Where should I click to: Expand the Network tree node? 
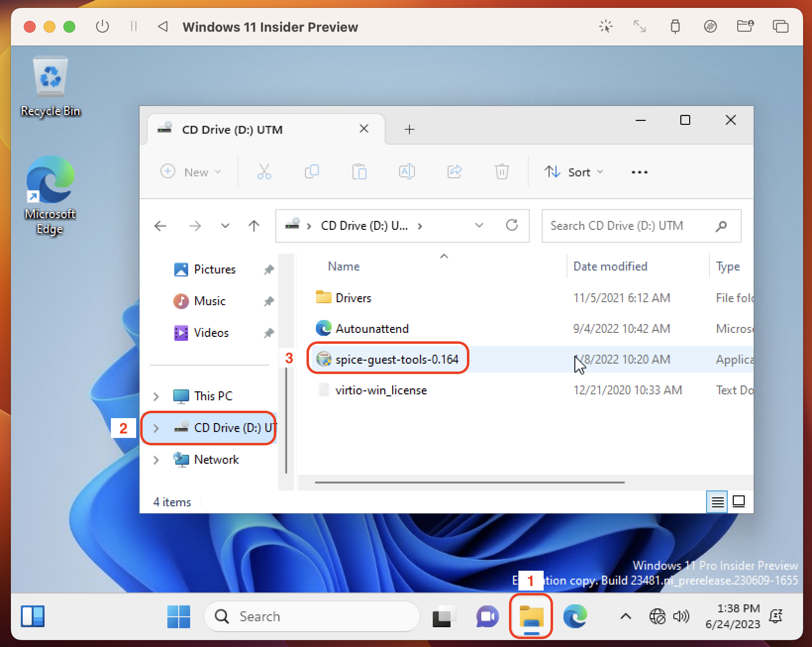(x=156, y=460)
